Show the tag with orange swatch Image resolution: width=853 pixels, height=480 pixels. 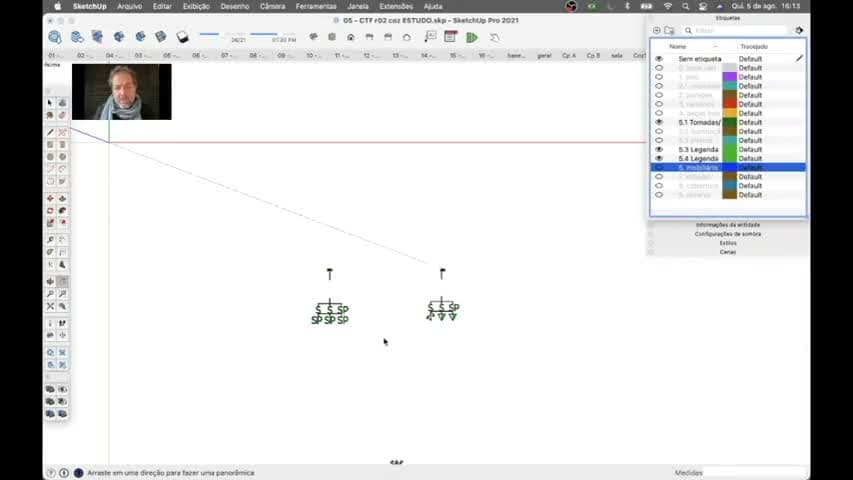click(x=659, y=113)
